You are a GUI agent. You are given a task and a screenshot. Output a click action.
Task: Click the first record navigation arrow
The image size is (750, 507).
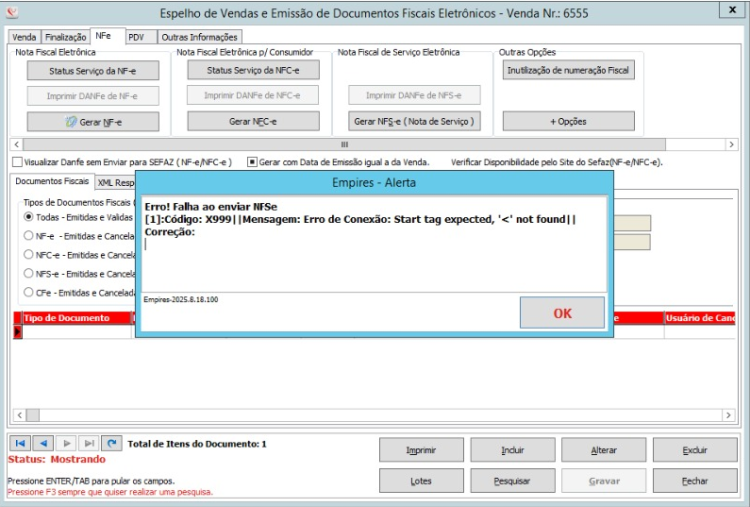[x=20, y=443]
